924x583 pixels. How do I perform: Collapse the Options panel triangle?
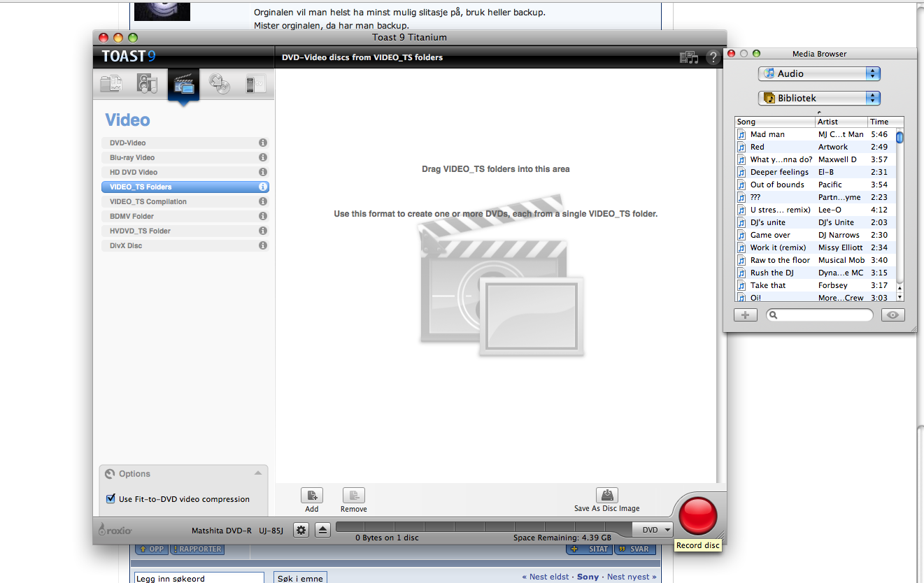(258, 473)
